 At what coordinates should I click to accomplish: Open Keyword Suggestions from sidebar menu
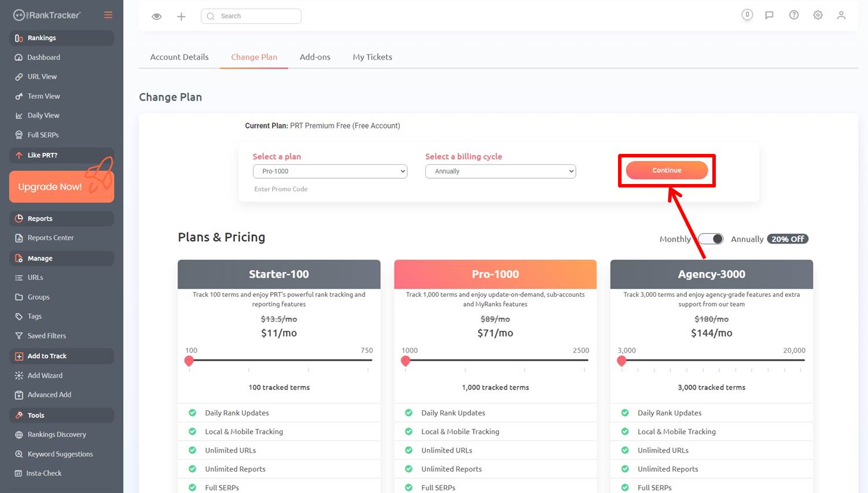pos(60,454)
